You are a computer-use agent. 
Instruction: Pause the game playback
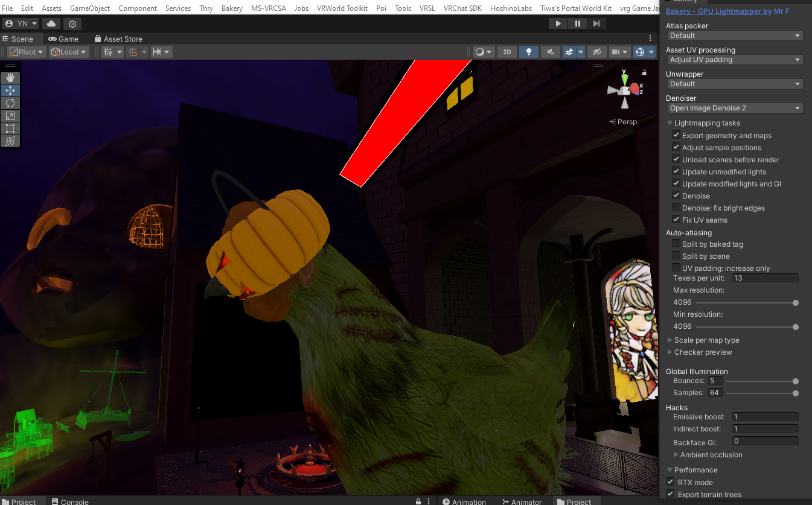[577, 24]
